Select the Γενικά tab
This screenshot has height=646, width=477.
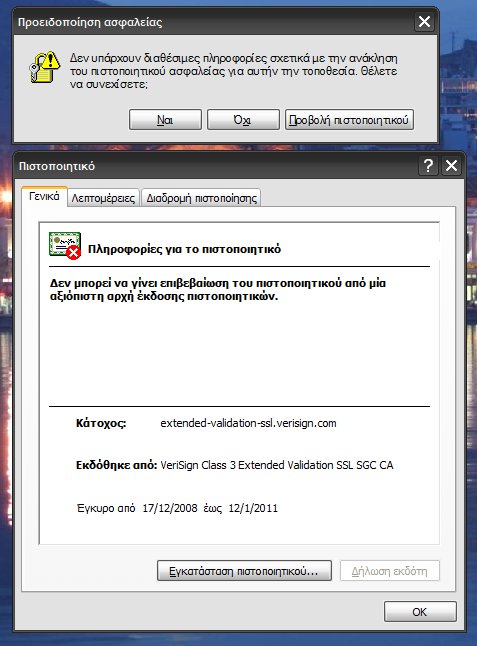click(44, 197)
